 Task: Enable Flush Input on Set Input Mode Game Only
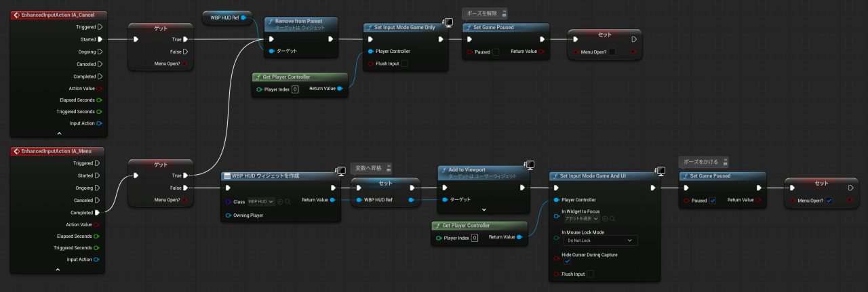coord(404,64)
